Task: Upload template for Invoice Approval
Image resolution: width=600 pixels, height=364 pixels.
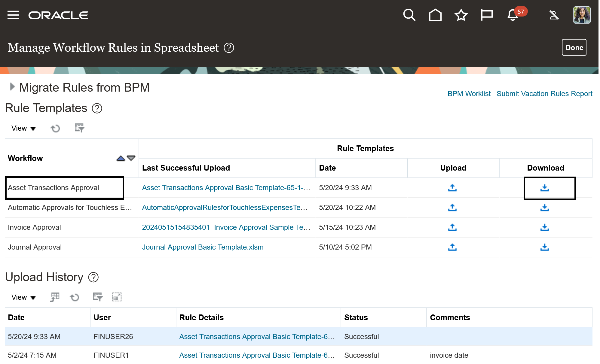Action: point(452,227)
